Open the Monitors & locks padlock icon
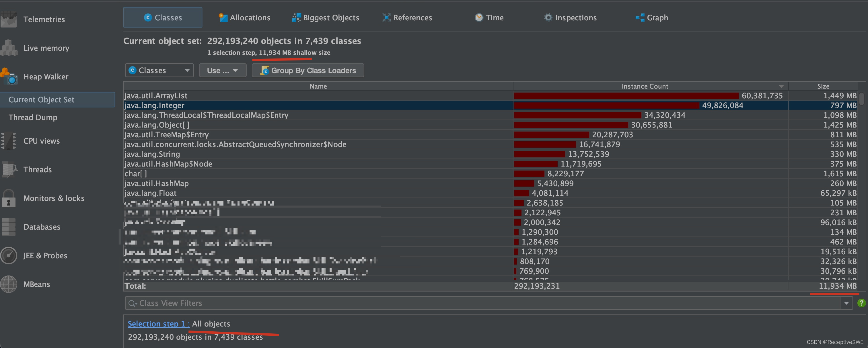Image resolution: width=868 pixels, height=348 pixels. coord(8,198)
